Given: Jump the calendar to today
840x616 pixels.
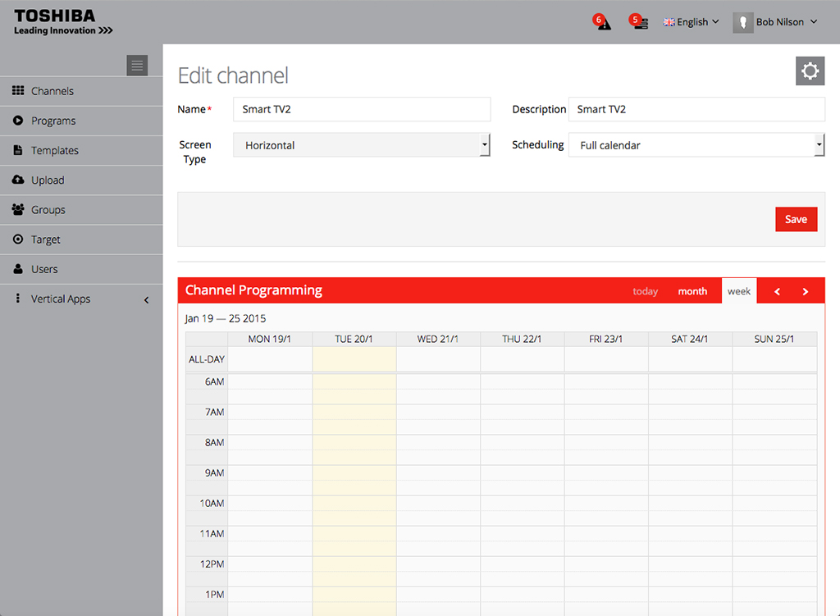Looking at the screenshot, I should click(x=646, y=291).
